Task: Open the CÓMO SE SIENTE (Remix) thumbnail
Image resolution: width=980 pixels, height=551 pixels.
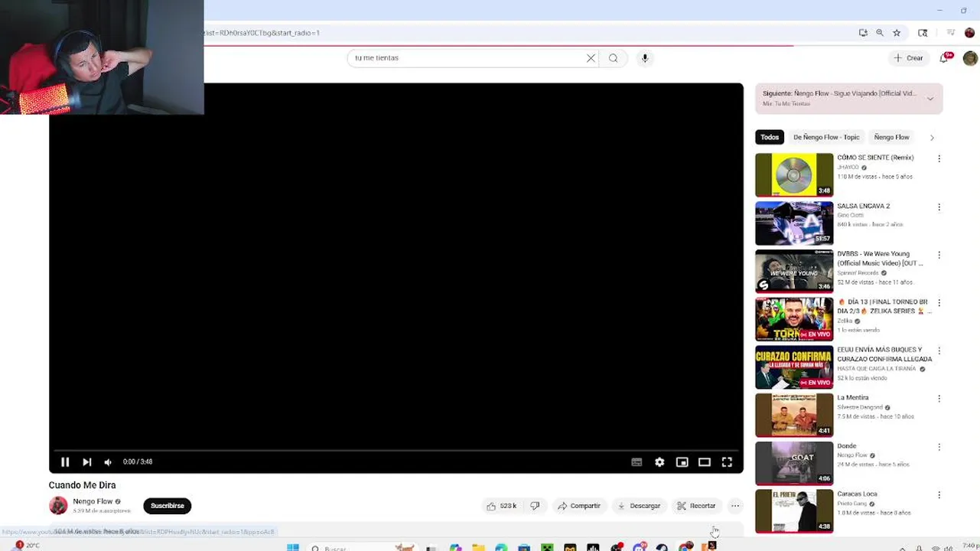Action: pos(794,174)
